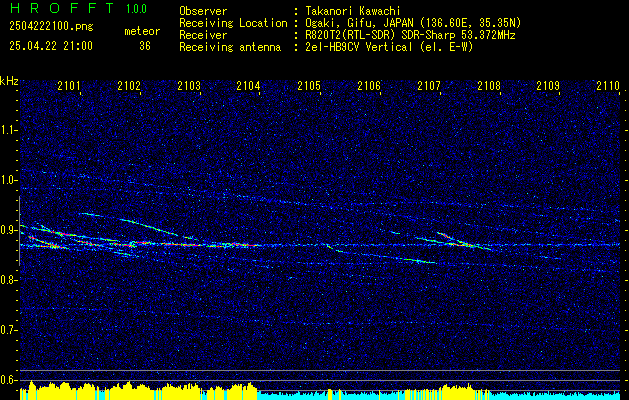Screen dimensions: 629x400
Task: Click the Receiving antenna label
Action: tap(230, 47)
